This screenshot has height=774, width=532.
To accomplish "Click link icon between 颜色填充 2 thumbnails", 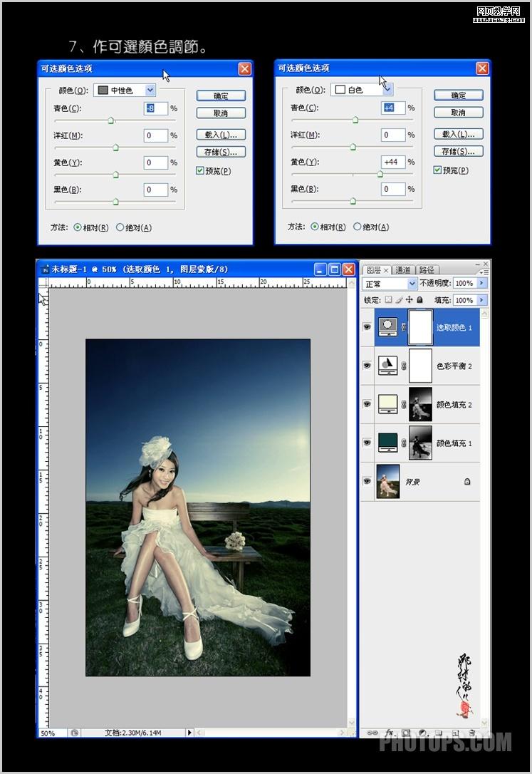I will coord(403,404).
